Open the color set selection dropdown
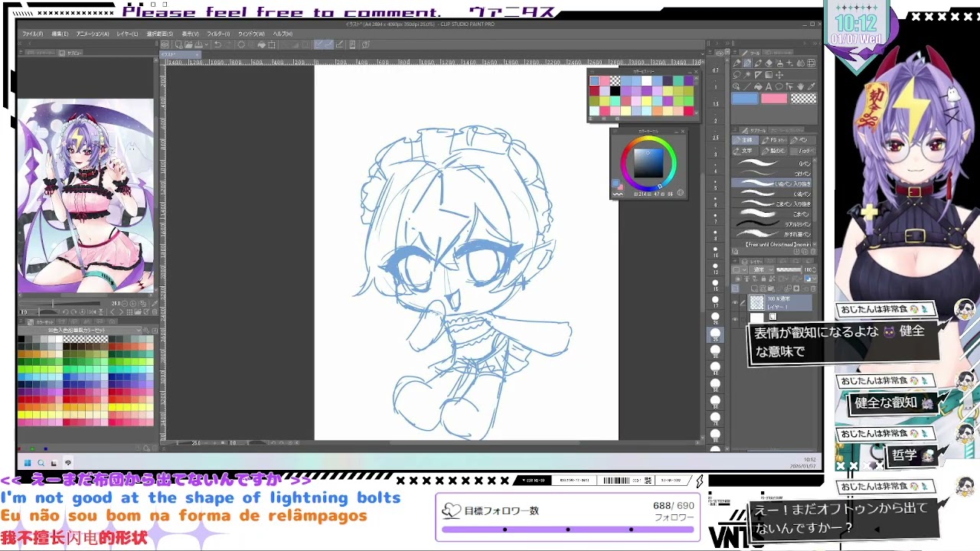Image resolution: width=980 pixels, height=551 pixels. [80, 331]
